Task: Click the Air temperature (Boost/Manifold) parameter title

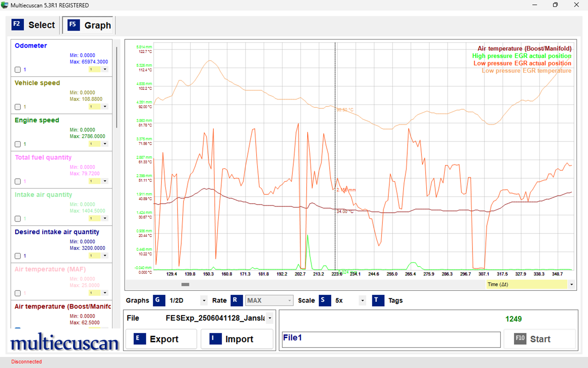Action: 63,306
